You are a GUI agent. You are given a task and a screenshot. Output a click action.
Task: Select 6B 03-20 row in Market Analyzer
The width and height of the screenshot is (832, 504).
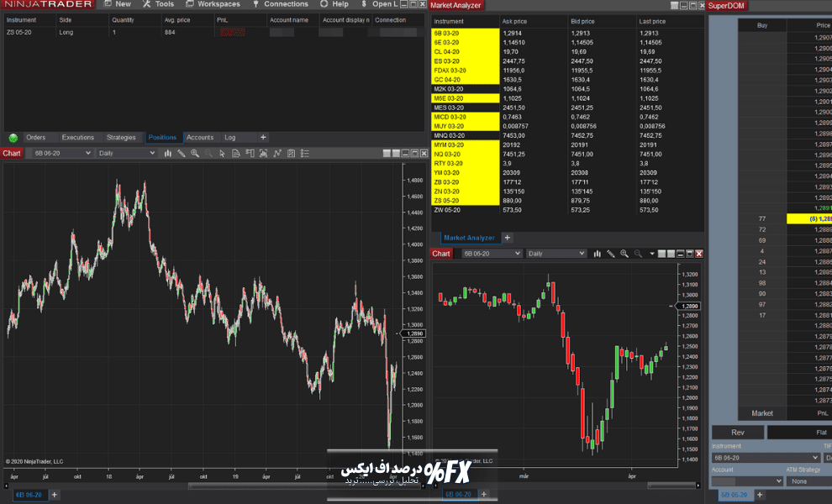click(x=567, y=33)
